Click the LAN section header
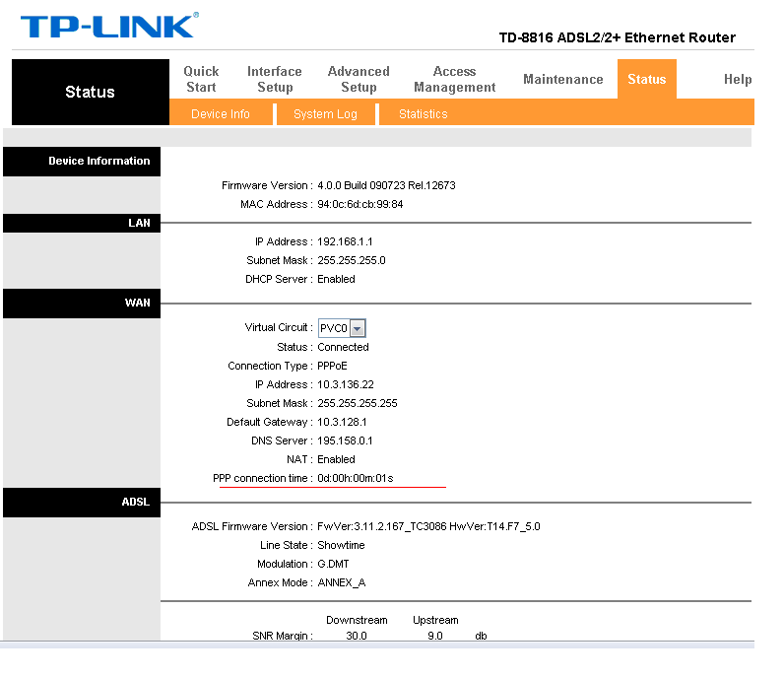 [x=82, y=223]
